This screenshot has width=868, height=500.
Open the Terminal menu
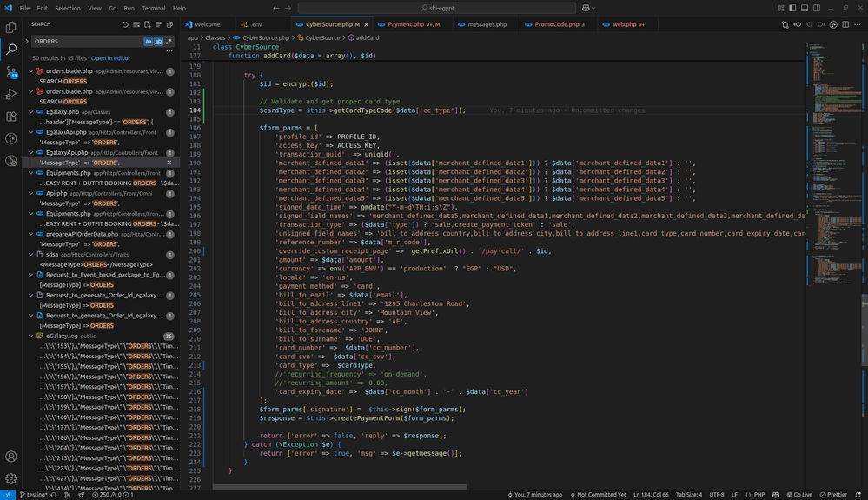click(153, 8)
